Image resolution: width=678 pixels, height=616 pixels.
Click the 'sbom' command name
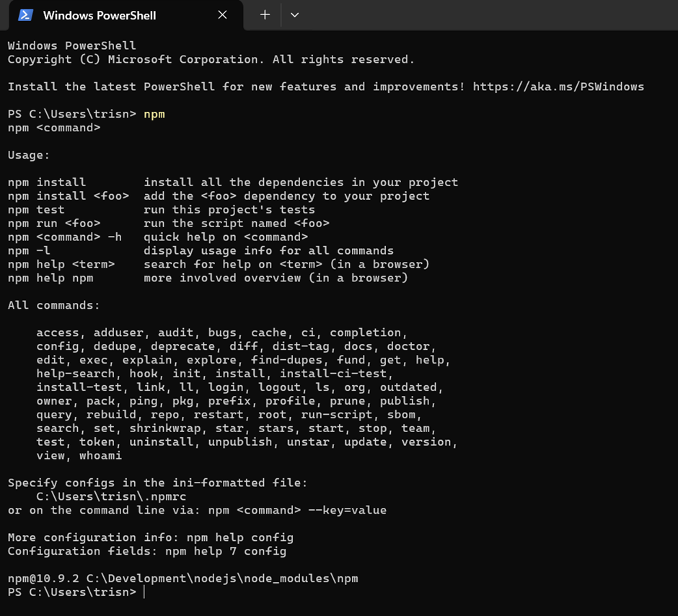[401, 415]
